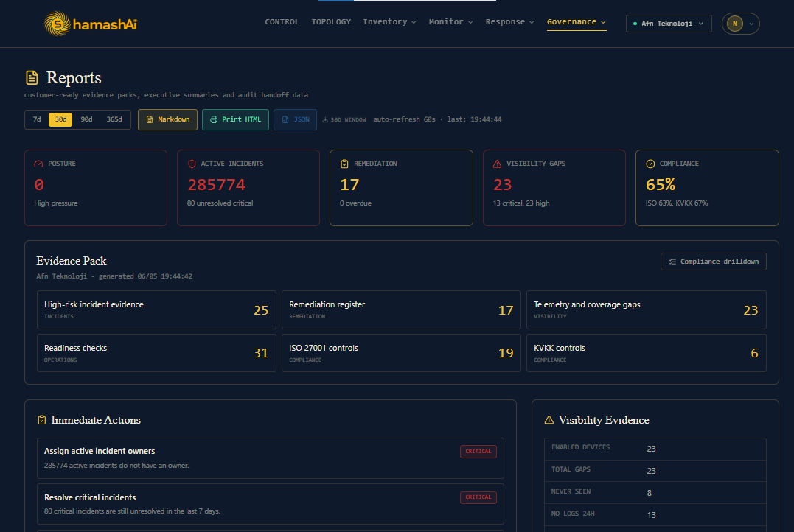The height and width of the screenshot is (532, 794).
Task: Click the hamashAi sun logo icon
Action: tap(58, 24)
